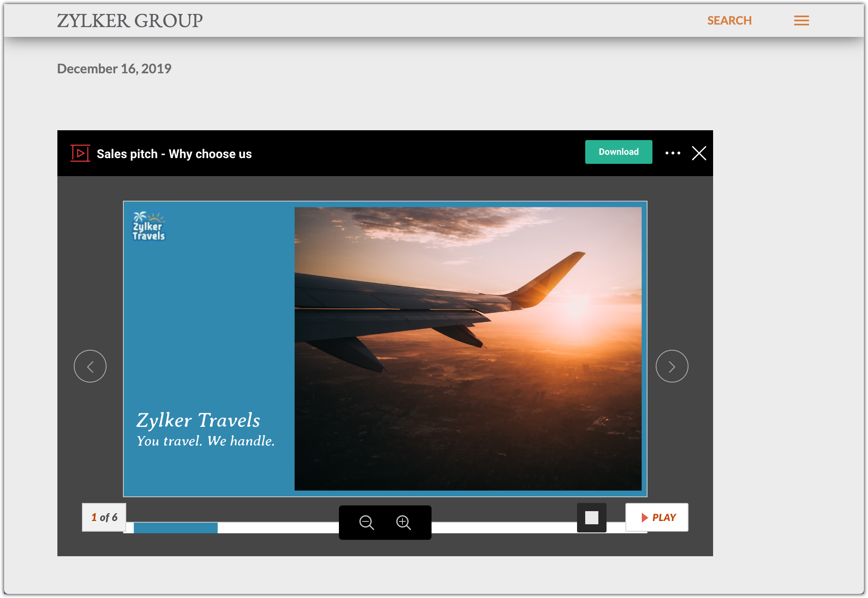Viewport: 868px width, 598px height.
Task: Click the zoom out magnifier icon
Action: coord(366,522)
